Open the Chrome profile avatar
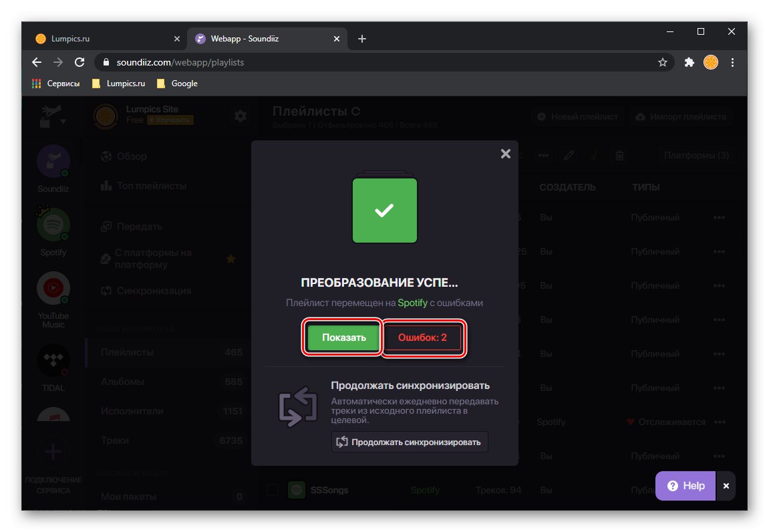The image size is (769, 532). [711, 62]
